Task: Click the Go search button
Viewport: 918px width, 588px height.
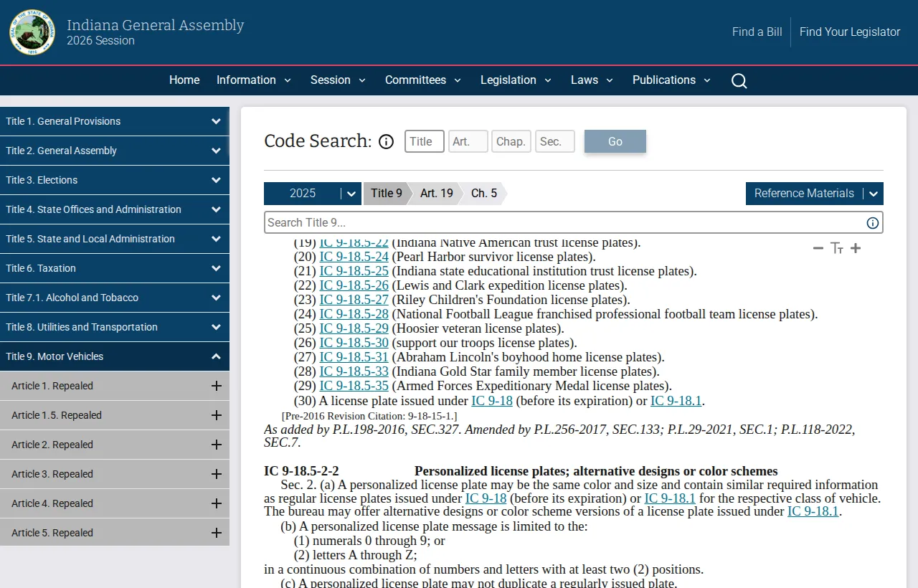Action: point(615,141)
